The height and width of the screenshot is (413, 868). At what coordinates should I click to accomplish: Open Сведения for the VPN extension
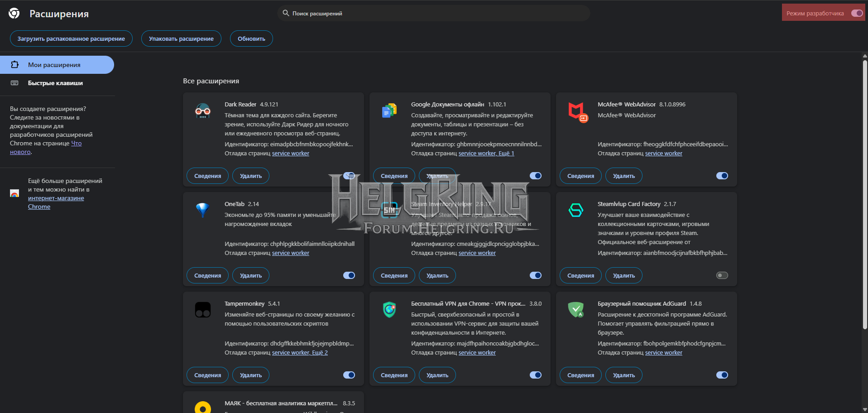(394, 375)
